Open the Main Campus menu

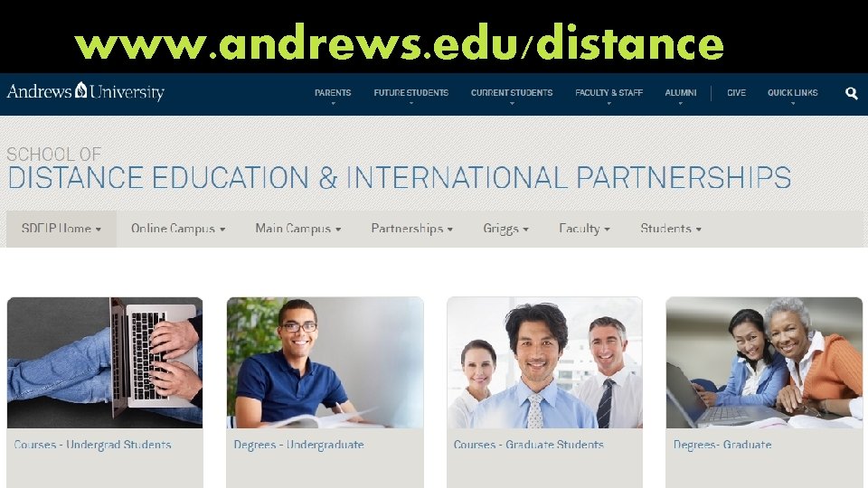click(297, 229)
